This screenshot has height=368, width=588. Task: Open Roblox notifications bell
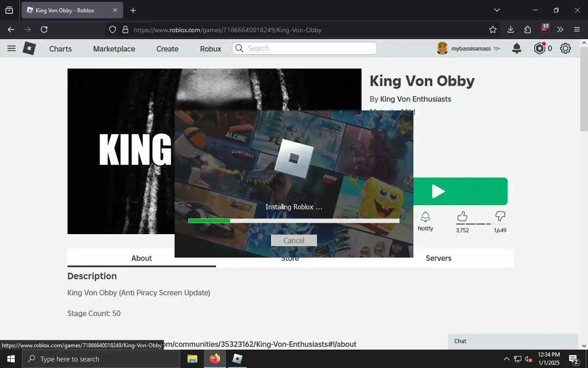[x=517, y=48]
